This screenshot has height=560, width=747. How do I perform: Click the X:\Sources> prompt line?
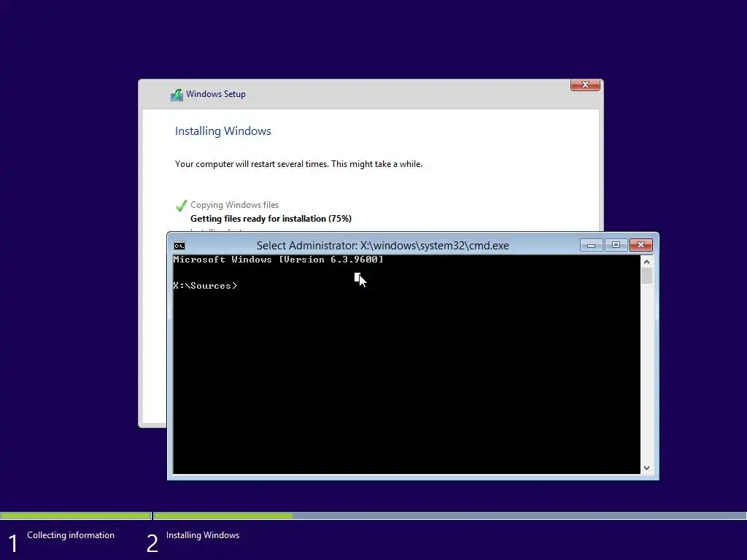pyautogui.click(x=205, y=286)
